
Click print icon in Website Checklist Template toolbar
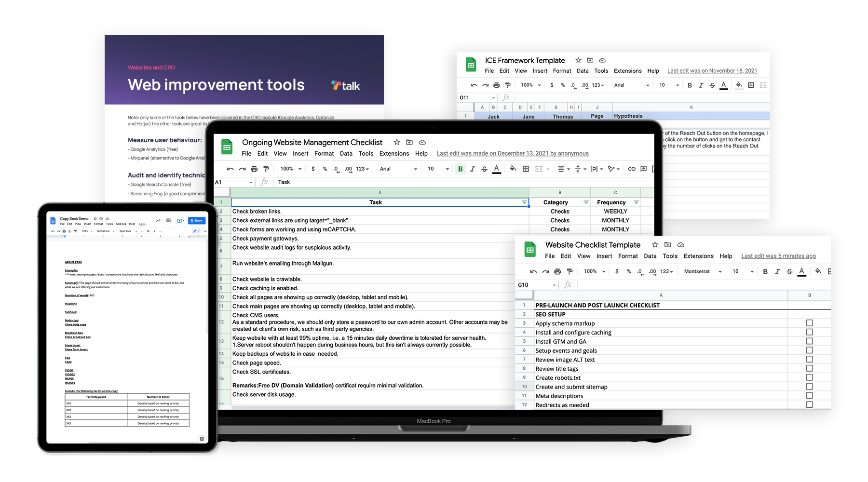pos(557,272)
